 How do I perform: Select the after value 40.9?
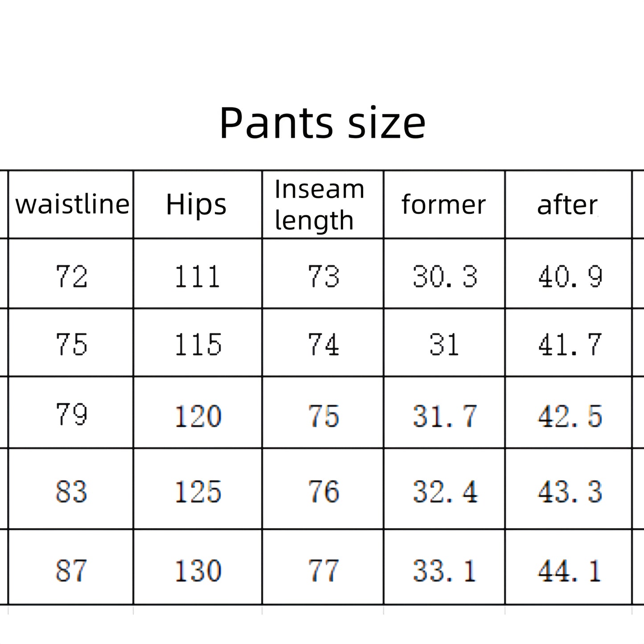click(570, 276)
